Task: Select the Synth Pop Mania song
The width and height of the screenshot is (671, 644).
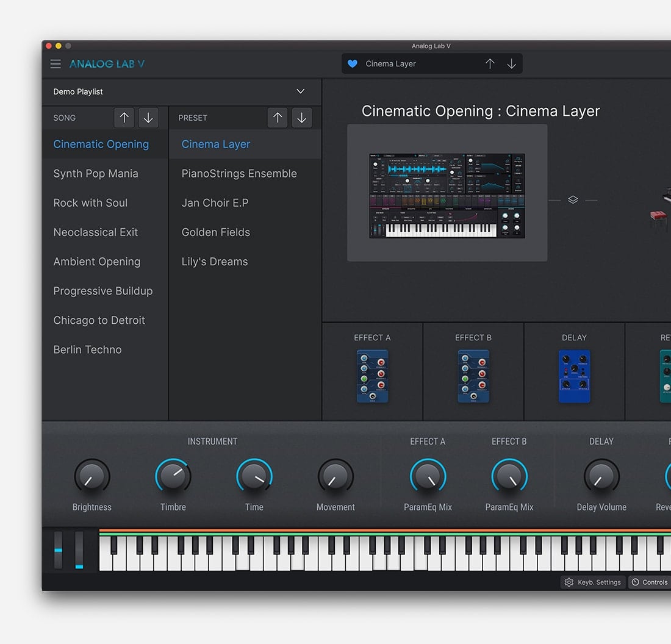Action: point(105,174)
